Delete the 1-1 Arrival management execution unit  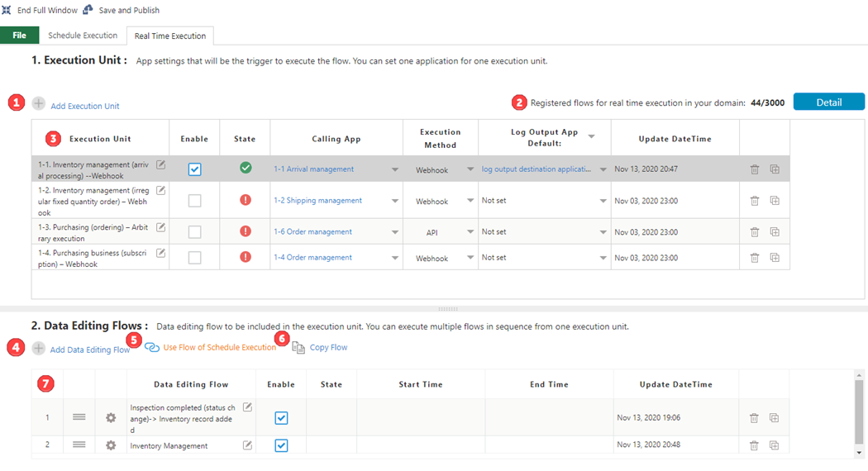[755, 169]
